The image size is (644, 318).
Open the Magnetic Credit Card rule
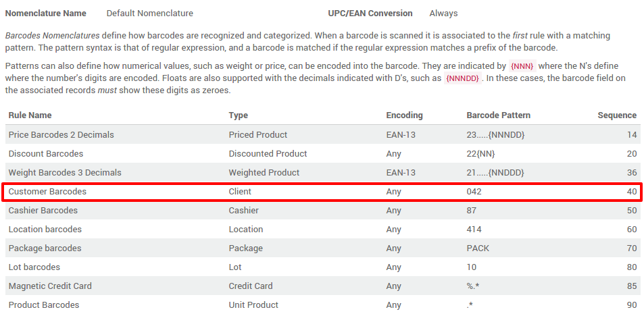pyautogui.click(x=50, y=286)
